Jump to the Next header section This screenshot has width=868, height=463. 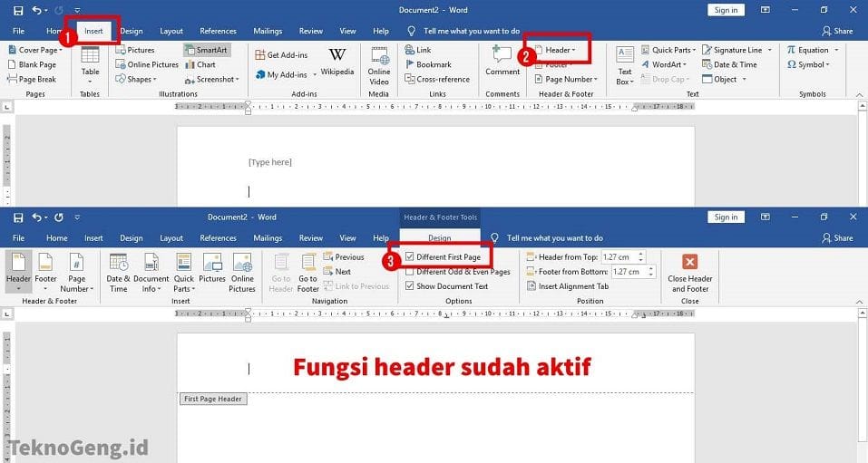[x=337, y=271]
